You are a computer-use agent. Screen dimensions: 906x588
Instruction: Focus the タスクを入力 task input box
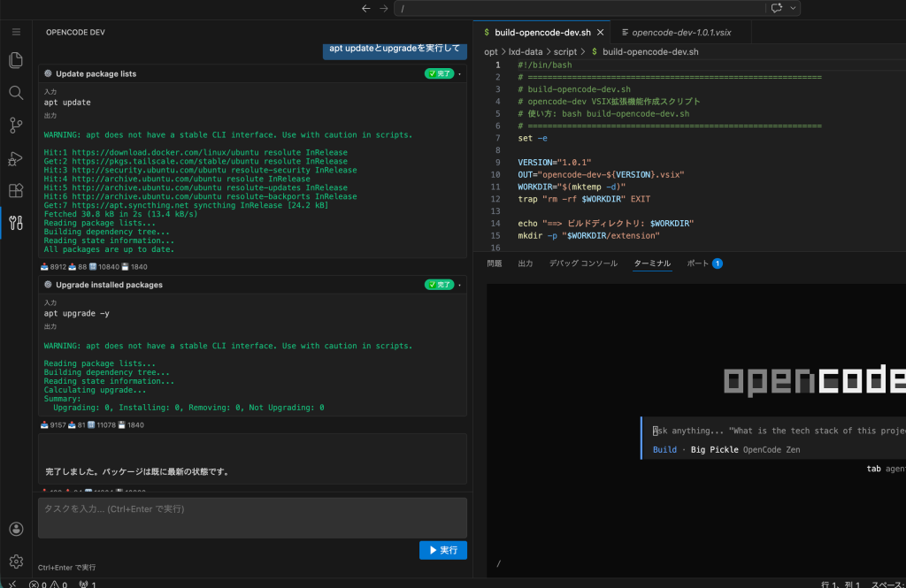click(x=252, y=517)
